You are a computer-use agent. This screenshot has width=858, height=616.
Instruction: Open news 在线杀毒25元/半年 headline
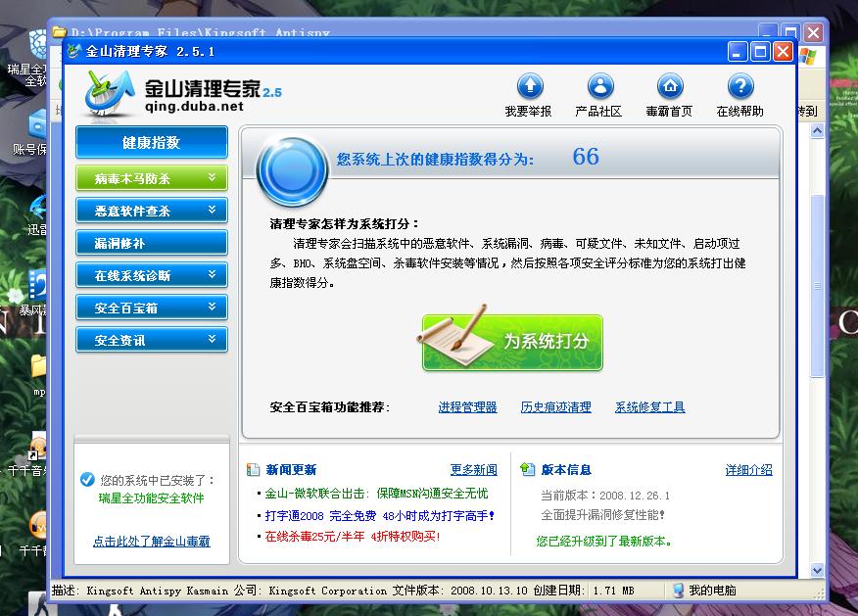click(x=352, y=536)
